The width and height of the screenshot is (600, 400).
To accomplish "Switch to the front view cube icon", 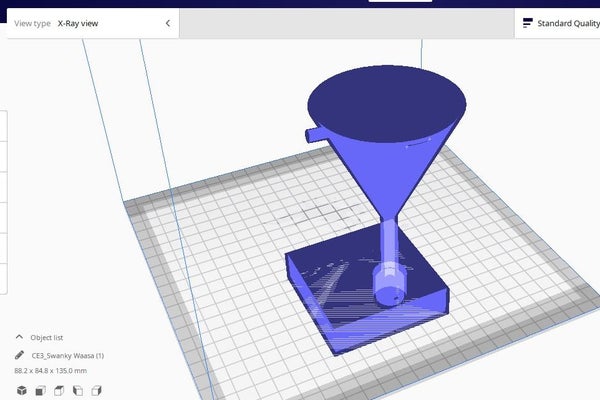I will (41, 390).
